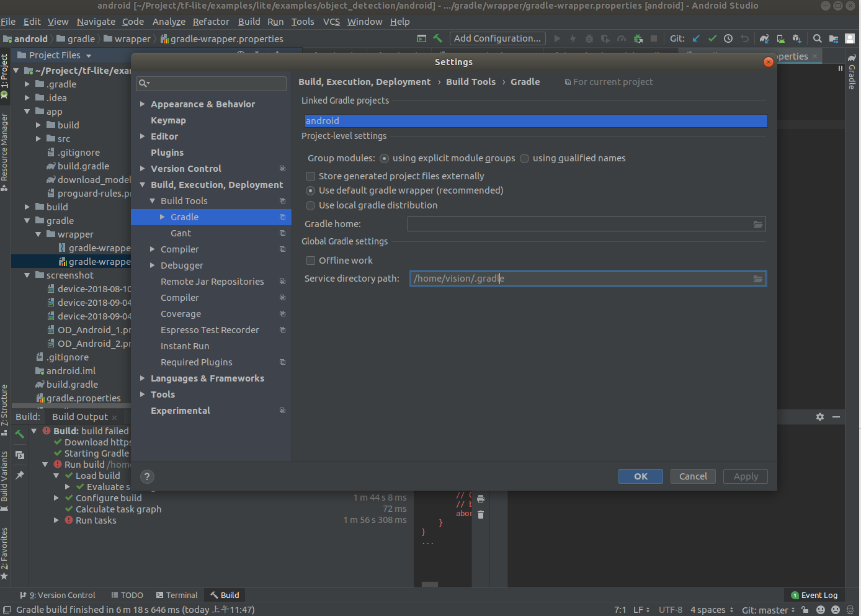Screen dimensions: 861x616
Task: Click the Git history clock icon
Action: (x=728, y=38)
